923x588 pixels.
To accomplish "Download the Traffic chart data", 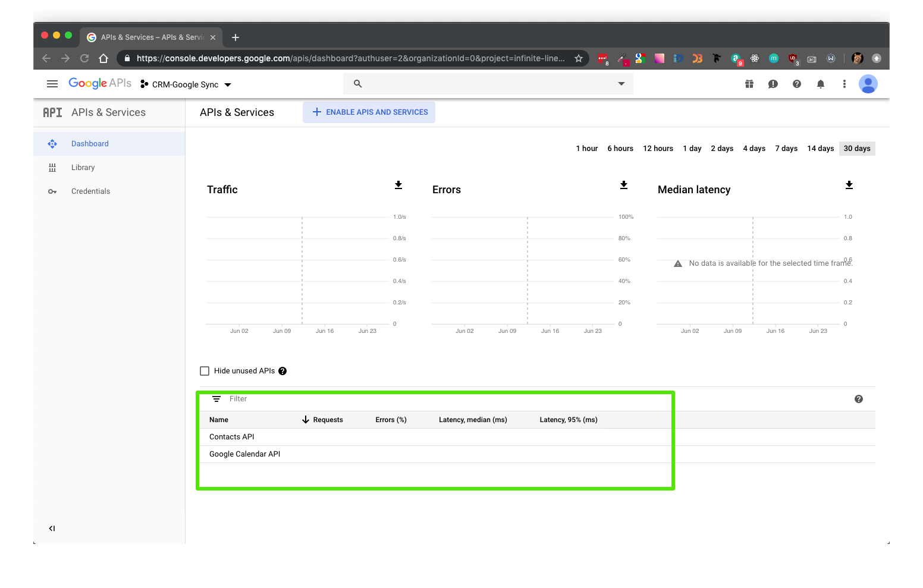I will pyautogui.click(x=398, y=185).
